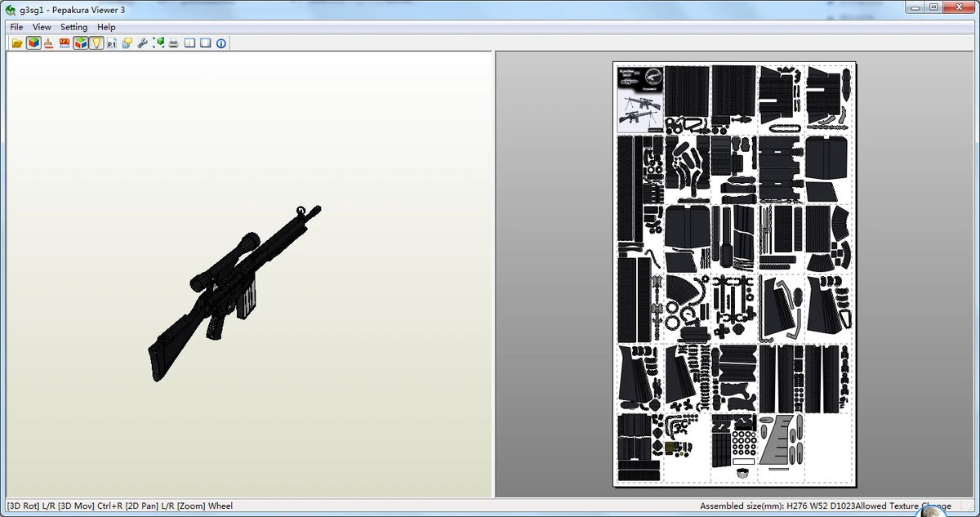The width and height of the screenshot is (980, 517).
Task: Switch to the single-pane layout icon
Action: point(205,43)
